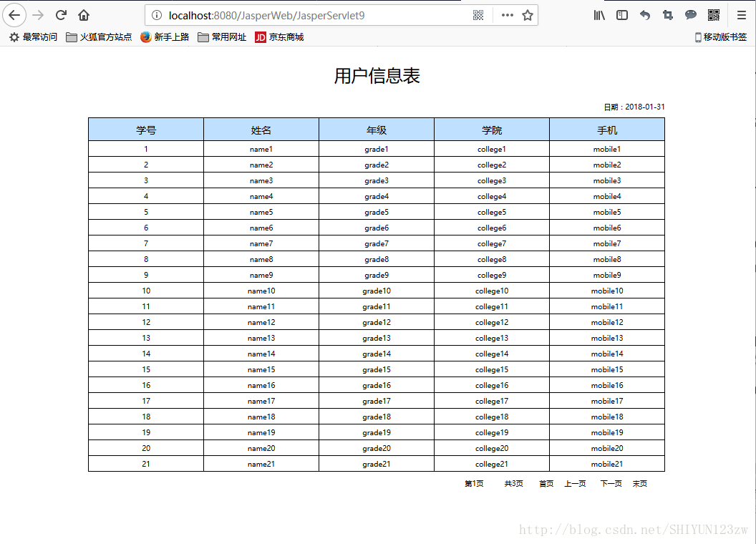Select the name5 cell
Image resolution: width=756 pixels, height=544 pixels.
point(261,212)
